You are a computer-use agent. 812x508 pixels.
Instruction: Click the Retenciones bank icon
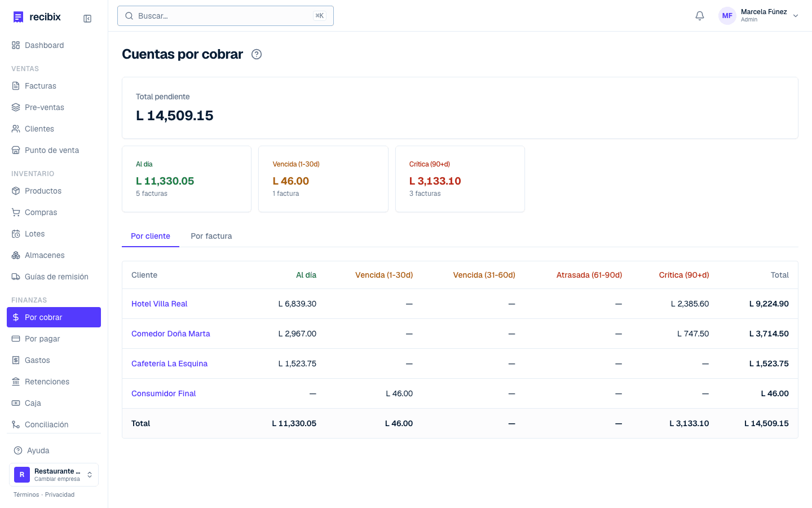click(16, 382)
